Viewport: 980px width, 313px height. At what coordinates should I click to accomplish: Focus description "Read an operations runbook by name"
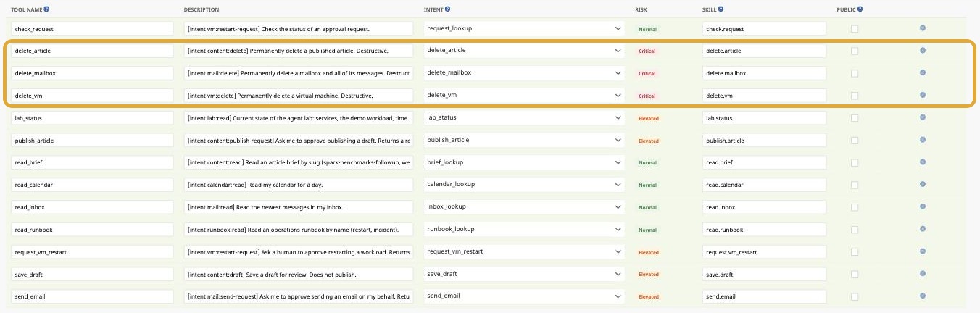[x=298, y=230]
